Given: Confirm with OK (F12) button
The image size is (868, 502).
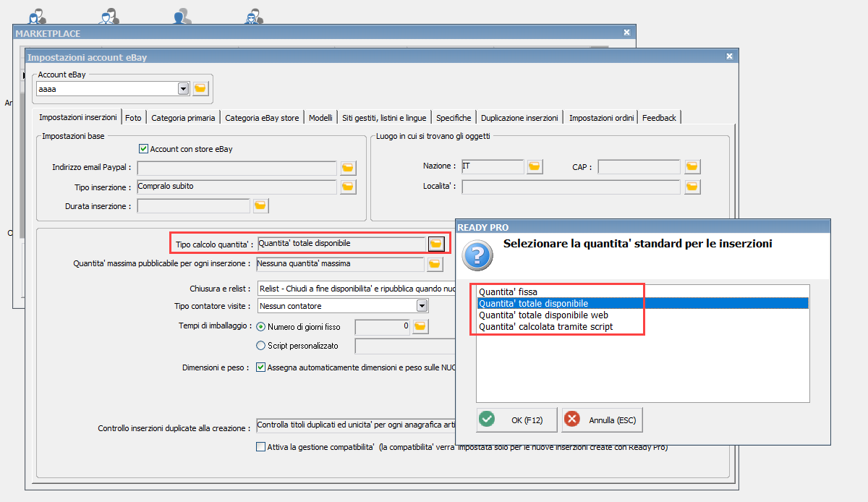Looking at the screenshot, I should tap(517, 420).
